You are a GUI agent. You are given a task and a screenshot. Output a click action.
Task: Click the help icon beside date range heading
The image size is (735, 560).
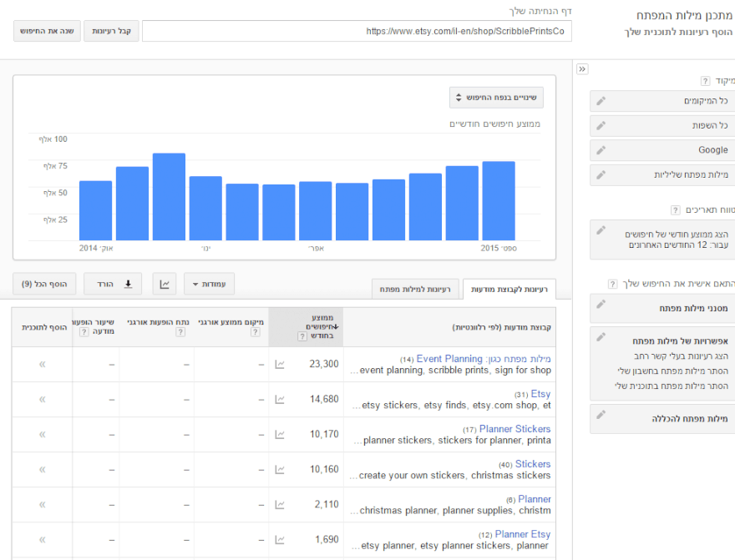(x=675, y=210)
